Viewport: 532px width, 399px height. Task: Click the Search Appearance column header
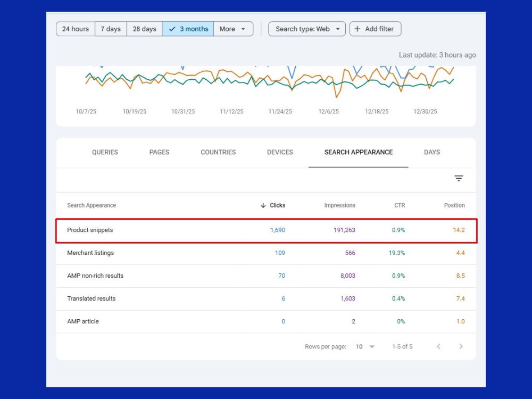coord(92,205)
